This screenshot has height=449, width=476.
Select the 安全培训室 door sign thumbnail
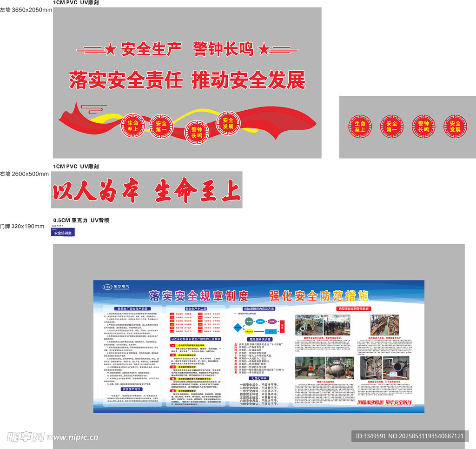point(62,231)
